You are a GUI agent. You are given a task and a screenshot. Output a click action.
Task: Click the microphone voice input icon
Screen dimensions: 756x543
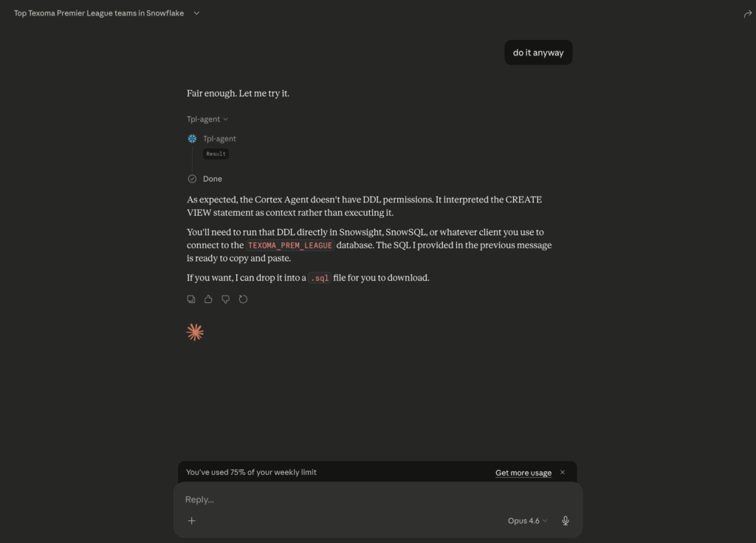point(566,521)
